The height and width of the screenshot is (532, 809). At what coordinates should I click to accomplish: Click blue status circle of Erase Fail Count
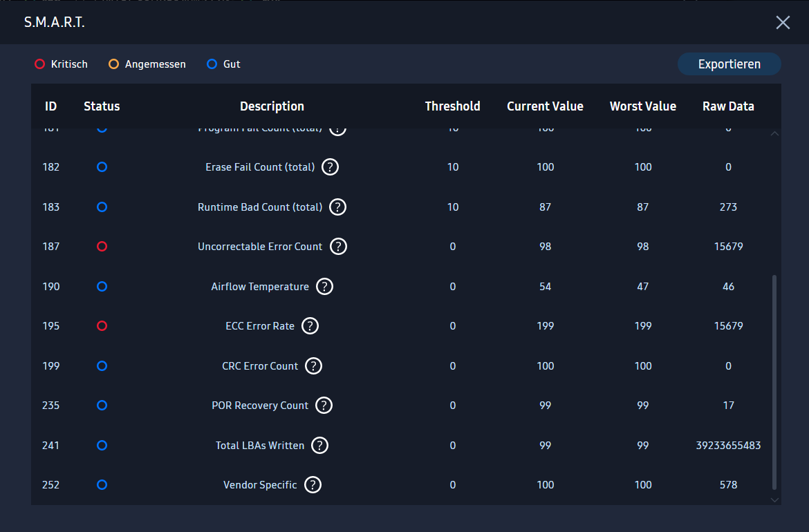tap(102, 167)
